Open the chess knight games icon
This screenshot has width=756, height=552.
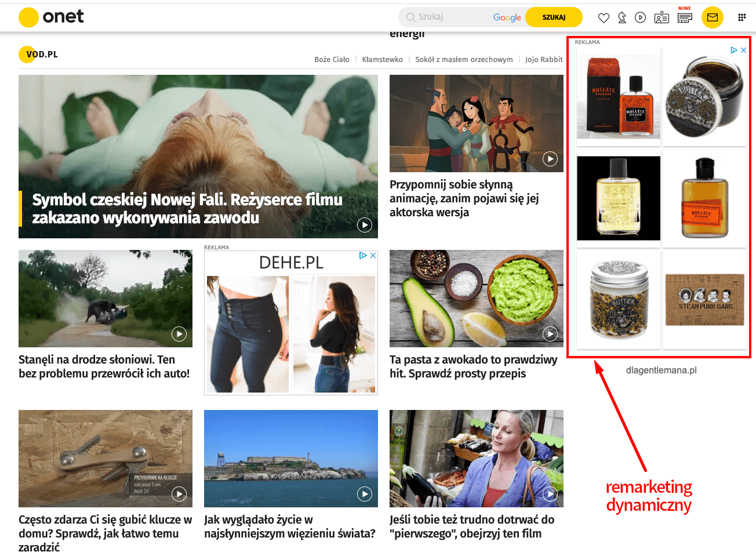pos(622,17)
